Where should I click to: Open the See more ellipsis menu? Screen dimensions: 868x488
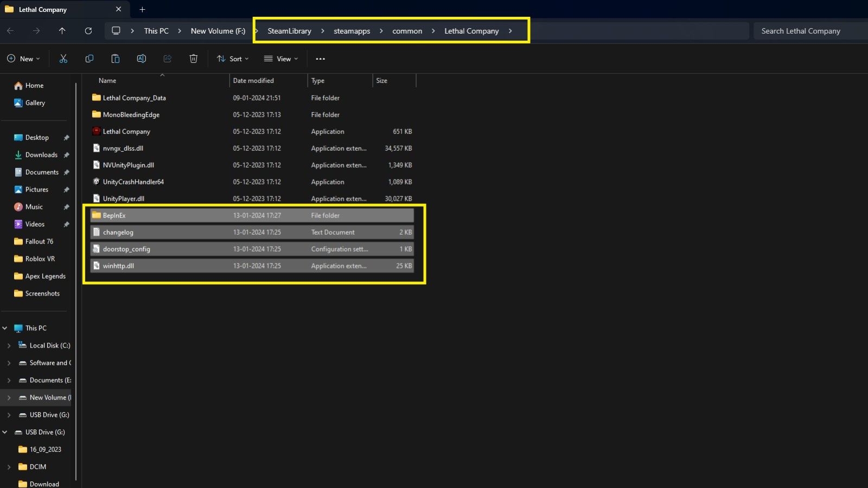click(x=320, y=59)
